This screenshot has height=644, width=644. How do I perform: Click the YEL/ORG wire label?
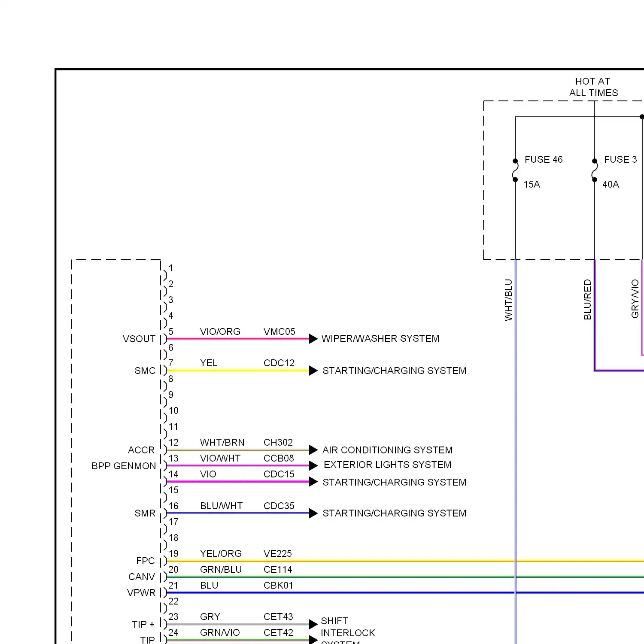(221, 553)
